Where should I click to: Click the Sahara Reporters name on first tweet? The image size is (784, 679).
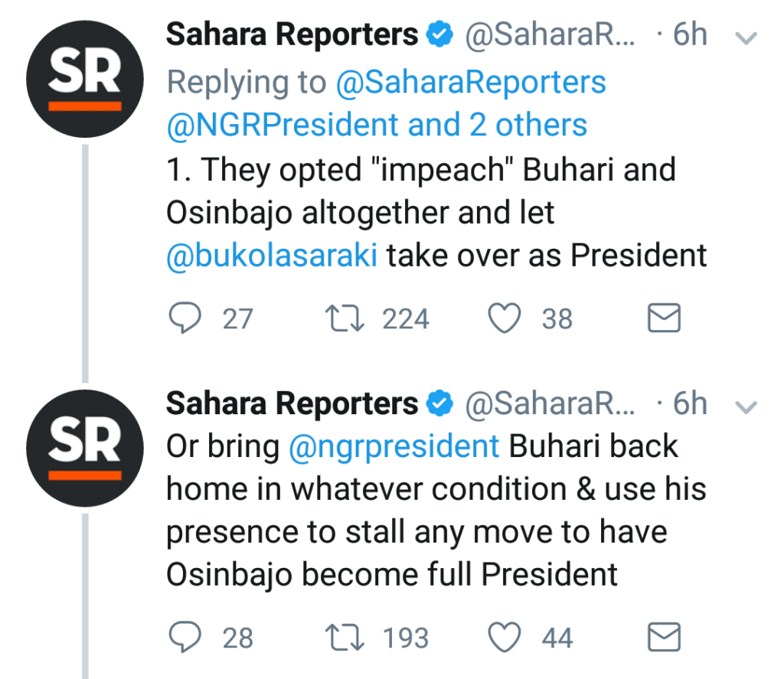point(292,34)
